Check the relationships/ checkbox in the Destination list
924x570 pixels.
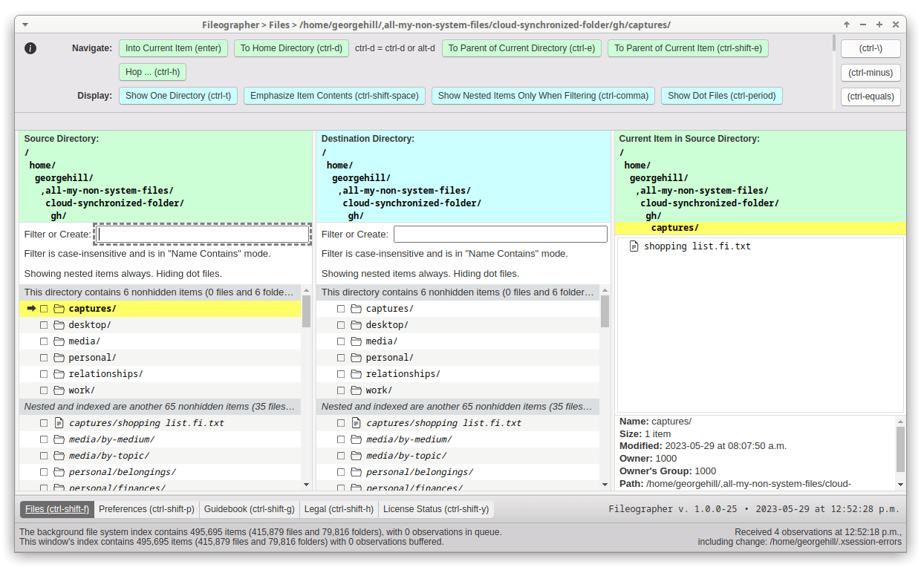[x=341, y=374]
